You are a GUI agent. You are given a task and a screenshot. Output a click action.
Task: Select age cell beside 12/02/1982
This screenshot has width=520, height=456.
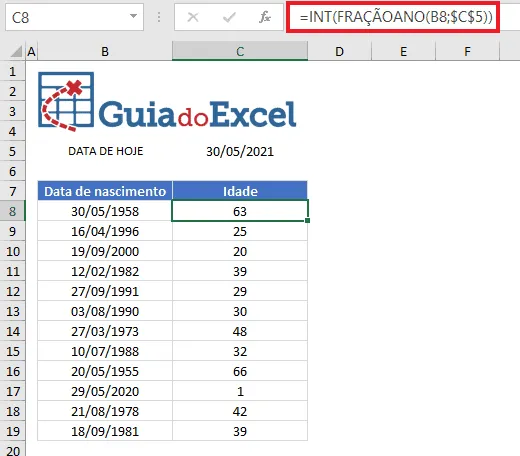[240, 271]
